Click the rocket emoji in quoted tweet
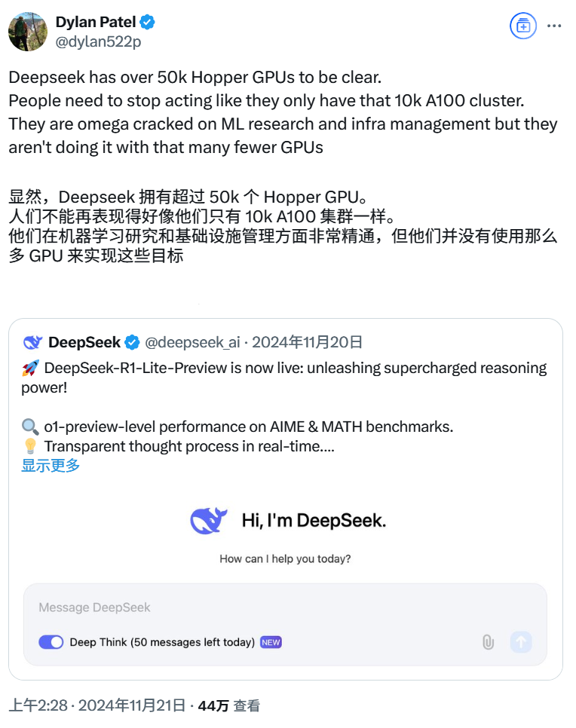The image size is (576, 728). pos(31,369)
